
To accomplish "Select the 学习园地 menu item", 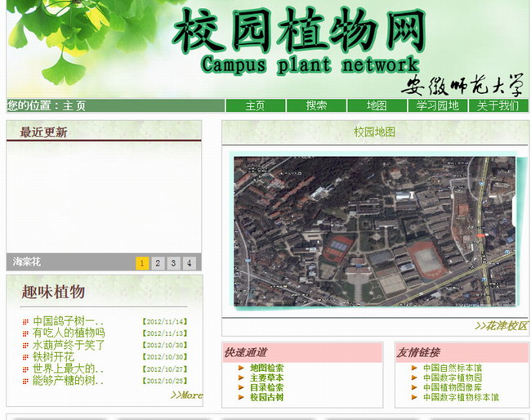I will pos(437,105).
